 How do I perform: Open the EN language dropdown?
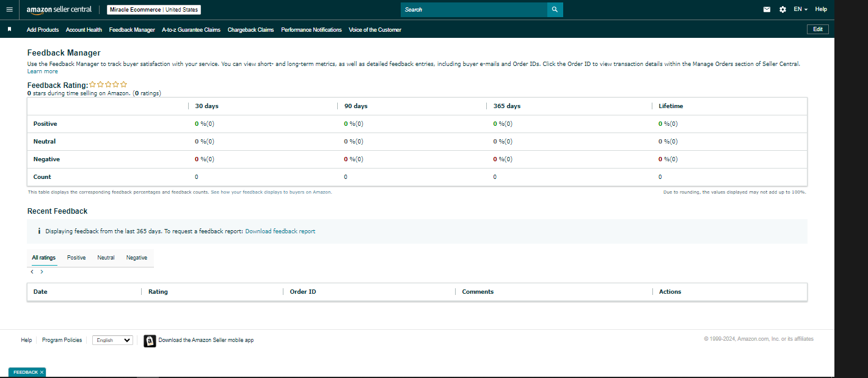click(x=801, y=10)
